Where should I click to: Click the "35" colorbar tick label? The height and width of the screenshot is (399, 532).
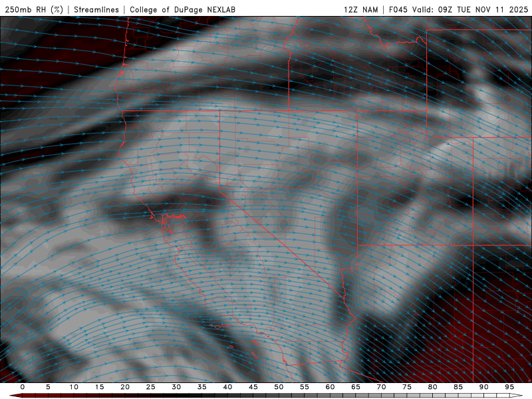pyautogui.click(x=202, y=387)
